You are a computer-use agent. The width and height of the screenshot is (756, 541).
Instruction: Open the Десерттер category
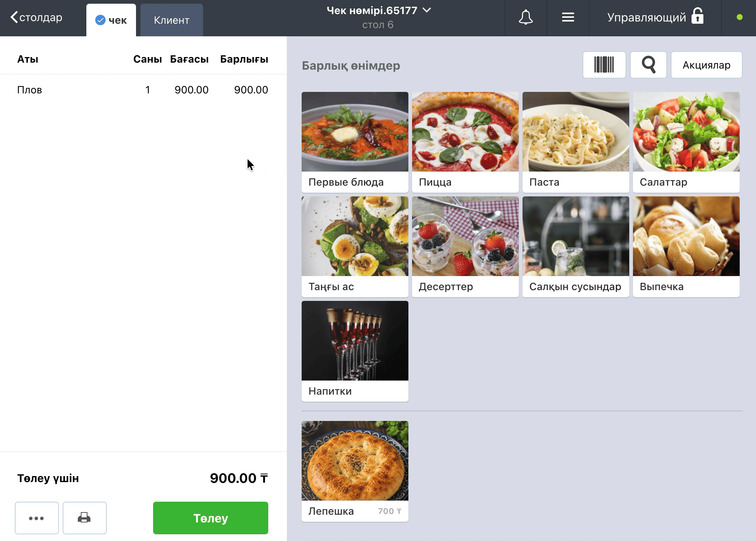coord(465,247)
